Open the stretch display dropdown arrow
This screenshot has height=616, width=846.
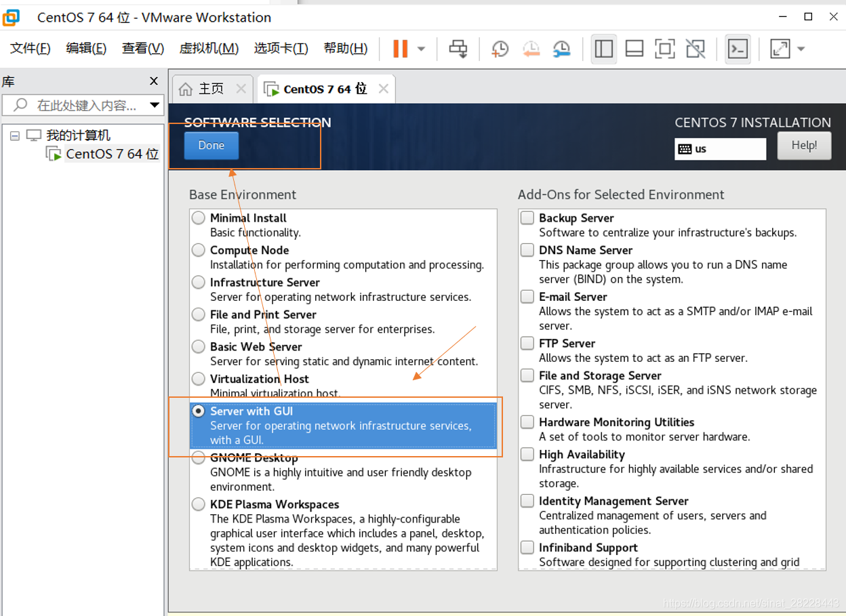pos(801,49)
